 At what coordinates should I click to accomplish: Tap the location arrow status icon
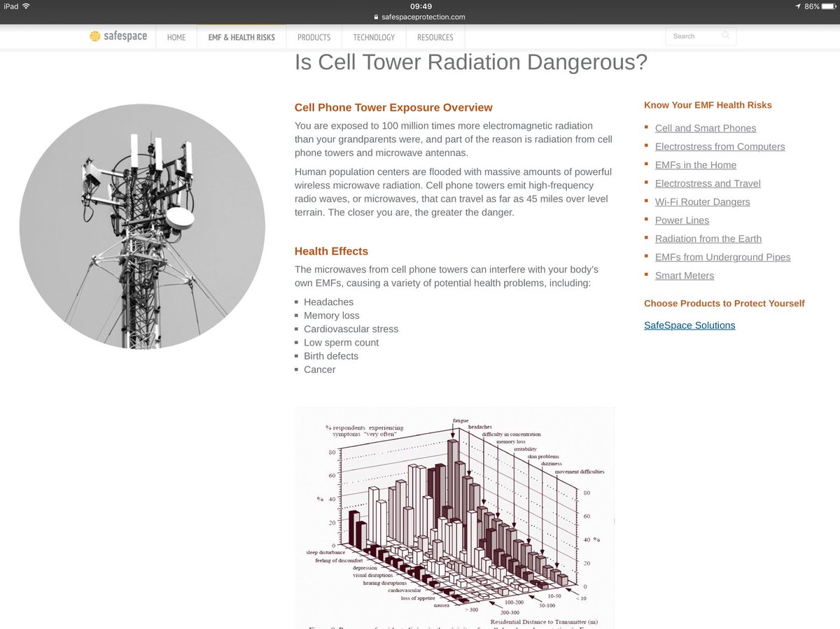[797, 6]
